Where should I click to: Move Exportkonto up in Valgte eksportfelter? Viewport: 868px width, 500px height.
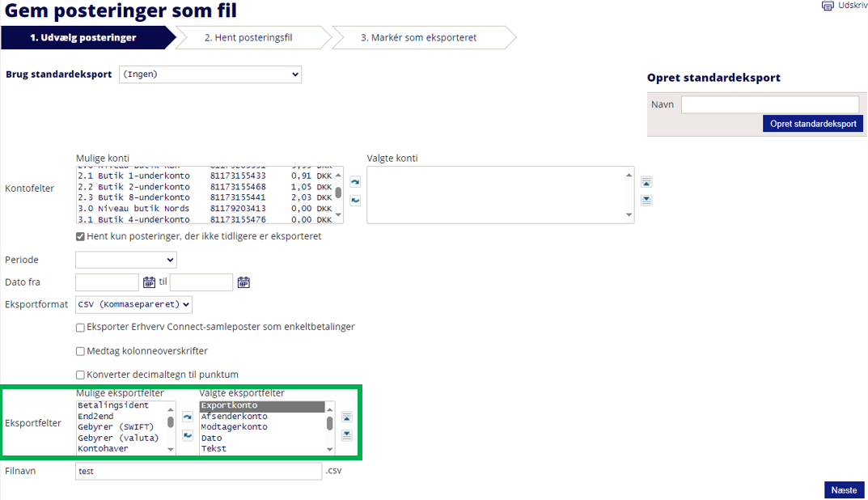[x=346, y=417]
